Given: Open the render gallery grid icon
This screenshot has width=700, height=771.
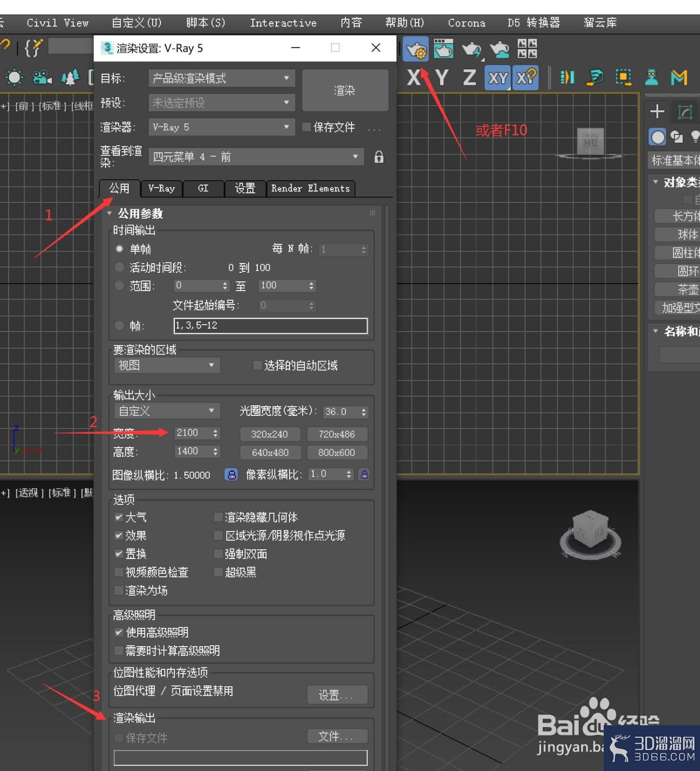Looking at the screenshot, I should click(x=527, y=49).
